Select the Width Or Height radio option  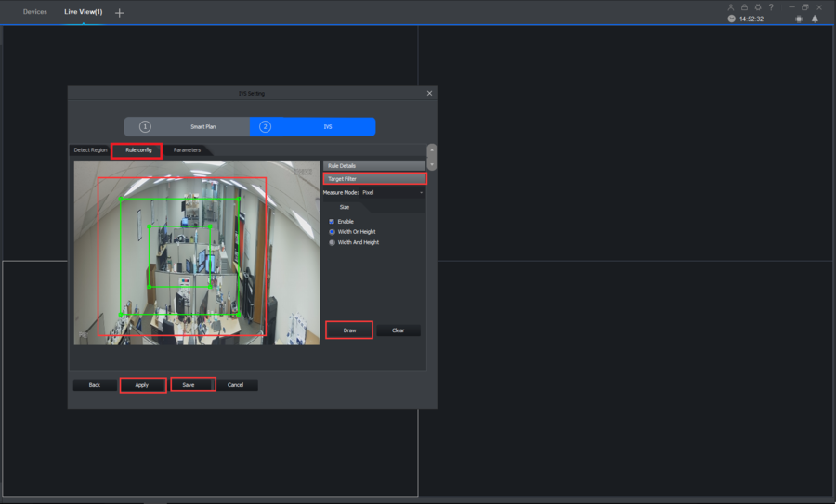pyautogui.click(x=332, y=232)
